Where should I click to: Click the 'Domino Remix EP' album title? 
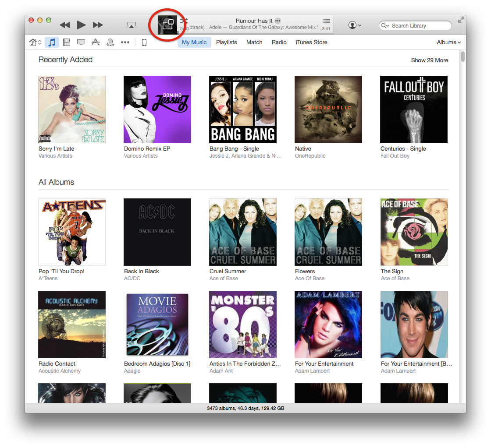[x=147, y=148]
